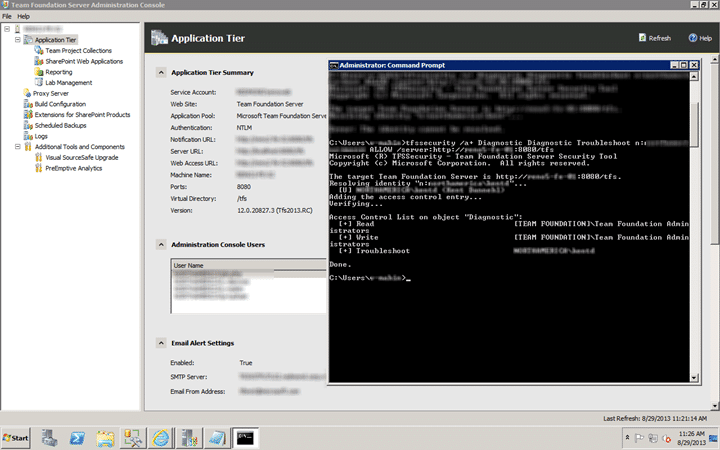Click the server root node icon
The width and height of the screenshot is (720, 450).
pyautogui.click(x=17, y=29)
